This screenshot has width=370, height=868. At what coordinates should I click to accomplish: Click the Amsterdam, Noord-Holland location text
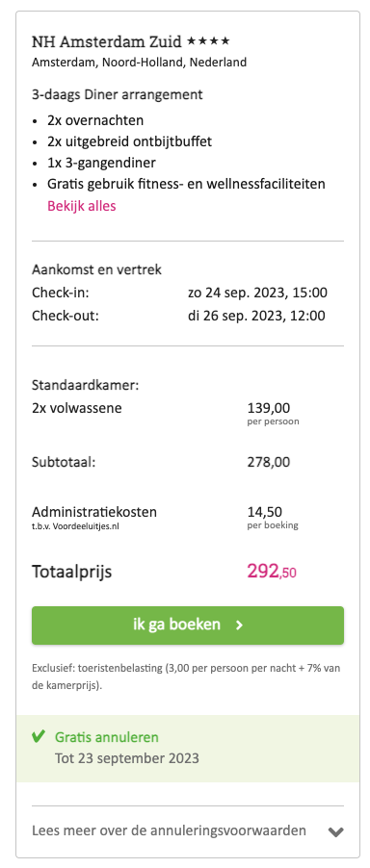click(139, 63)
